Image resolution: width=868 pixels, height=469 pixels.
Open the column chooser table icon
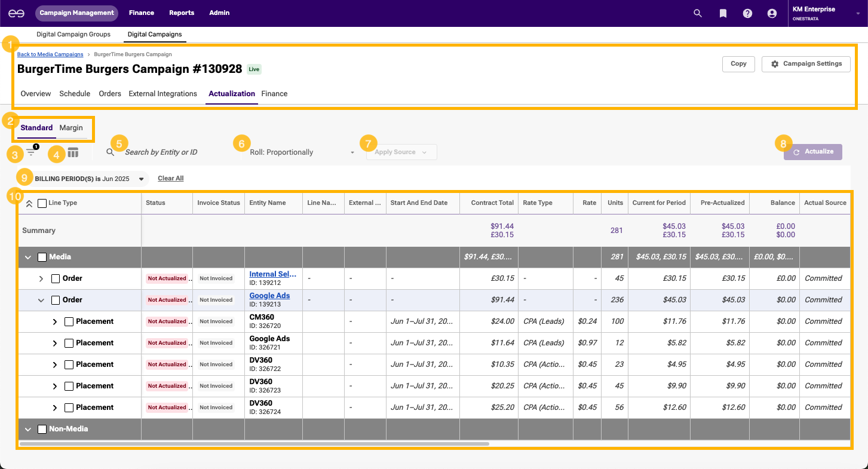pyautogui.click(x=73, y=152)
